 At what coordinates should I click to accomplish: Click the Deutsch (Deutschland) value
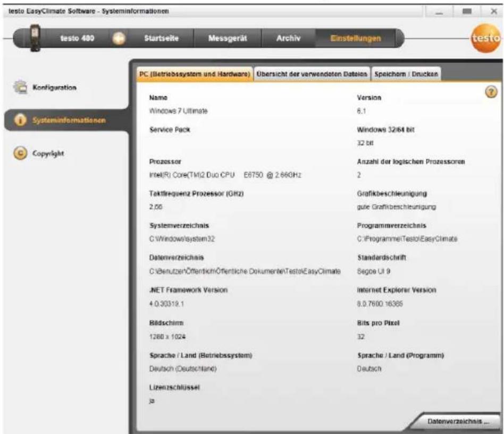183,369
